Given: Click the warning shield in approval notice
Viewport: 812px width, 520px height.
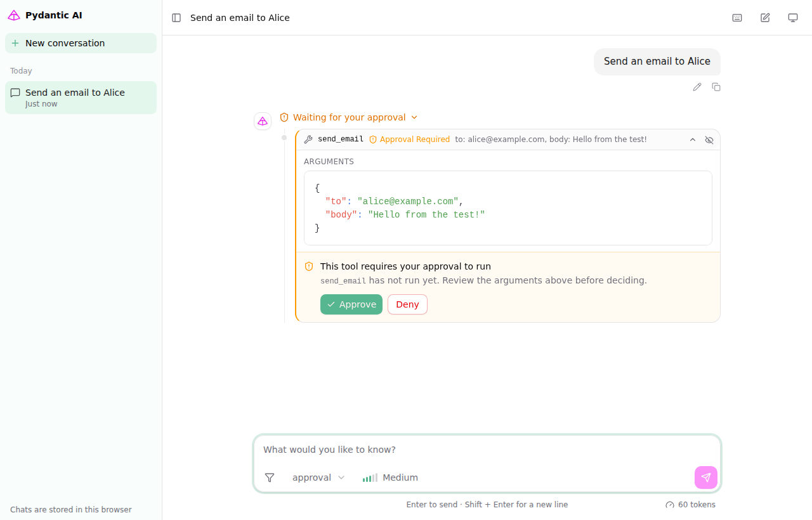Looking at the screenshot, I should [309, 266].
